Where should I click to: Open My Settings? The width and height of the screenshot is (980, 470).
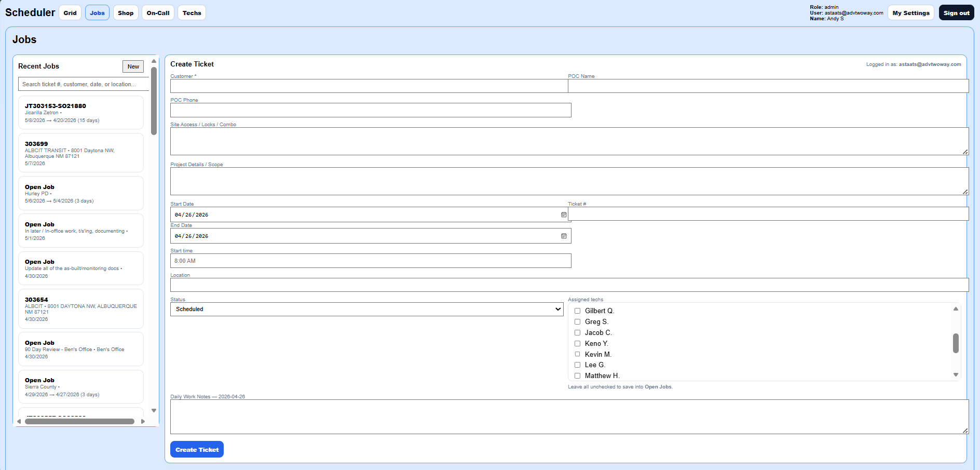pyautogui.click(x=911, y=12)
